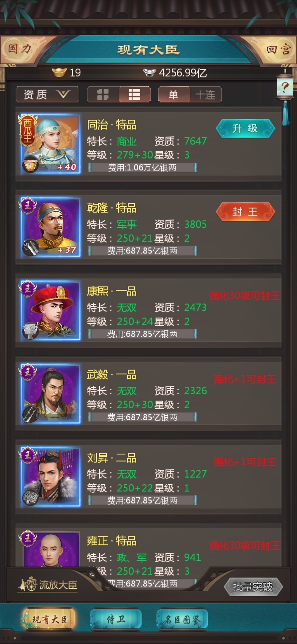The image size is (297, 644).
Task: Click the 西瓜王 badge on 同治's portrait
Action: 27,129
